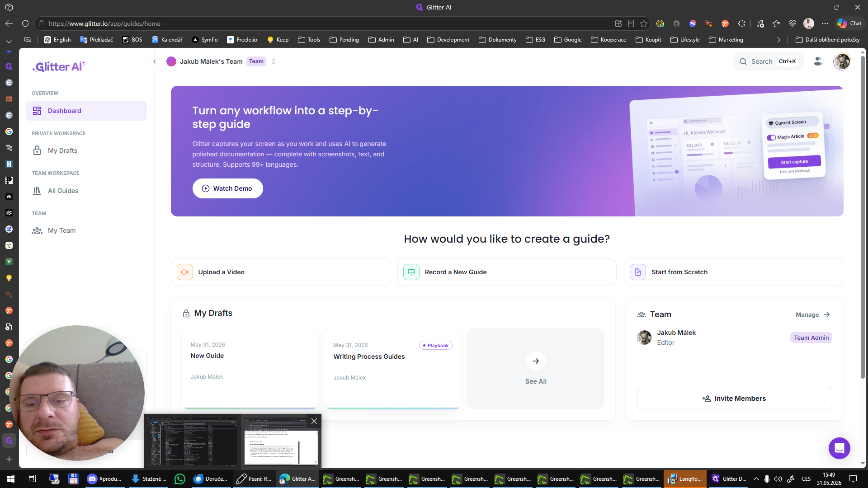Open the Keep bookmark
868x488 pixels.
pos(278,40)
